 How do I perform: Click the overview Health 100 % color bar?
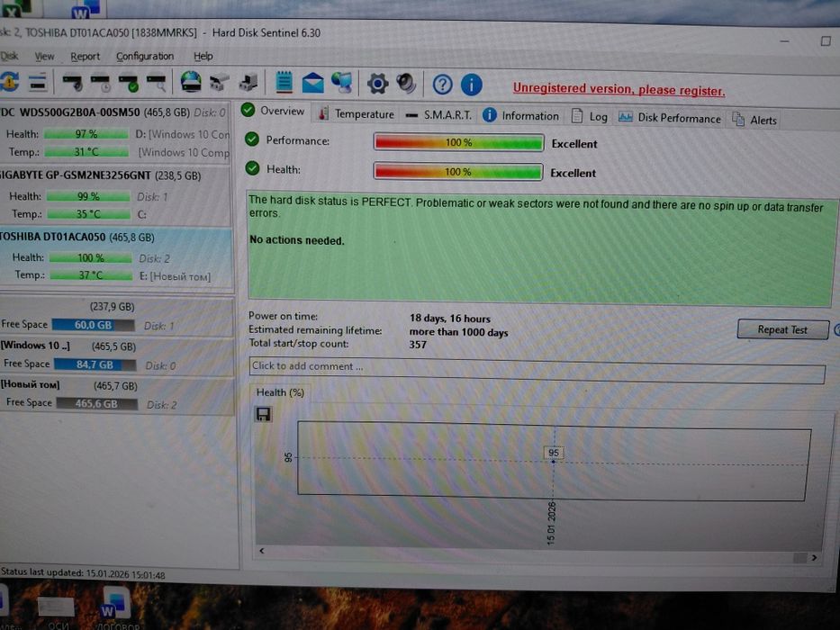(x=458, y=171)
